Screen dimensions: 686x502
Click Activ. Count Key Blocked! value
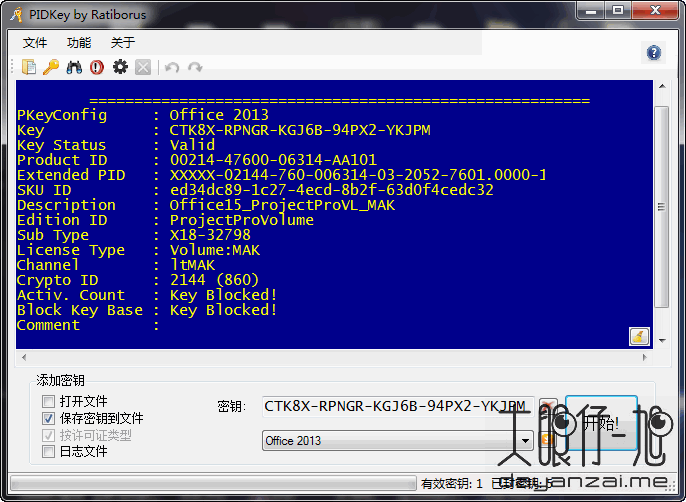point(224,295)
